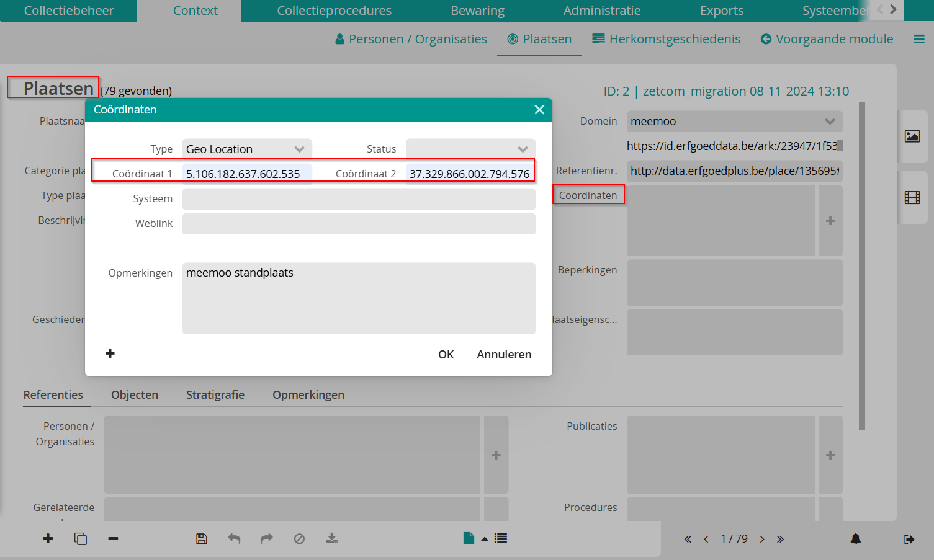Open the Domein dropdown showing meemoo
Viewport: 934px width, 560px height.
735,122
